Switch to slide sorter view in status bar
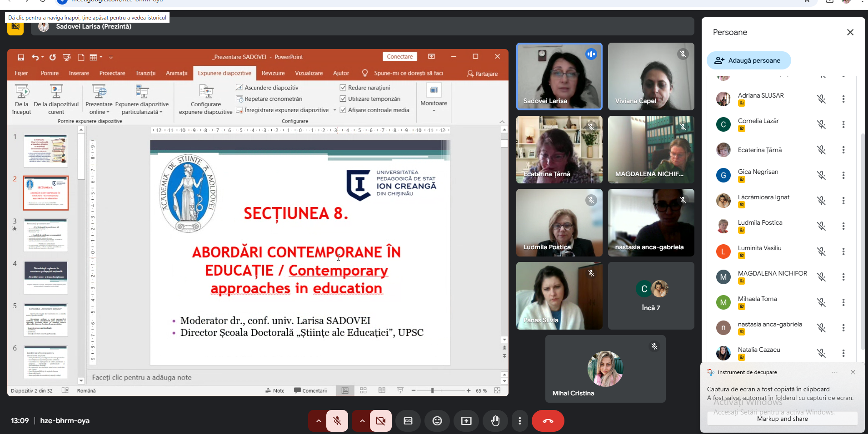This screenshot has height=434, width=868. click(363, 390)
